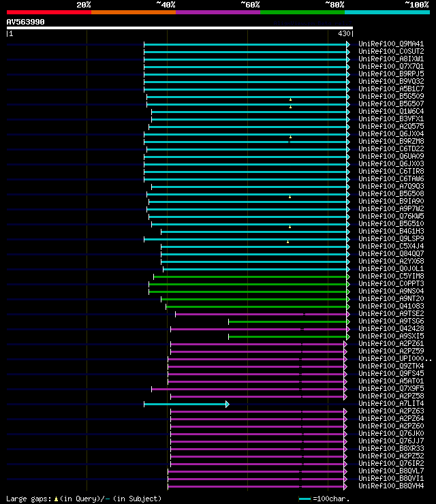436x504 pixels.
Task: Click the green ~80% identity legend segment
Action: 302,12
